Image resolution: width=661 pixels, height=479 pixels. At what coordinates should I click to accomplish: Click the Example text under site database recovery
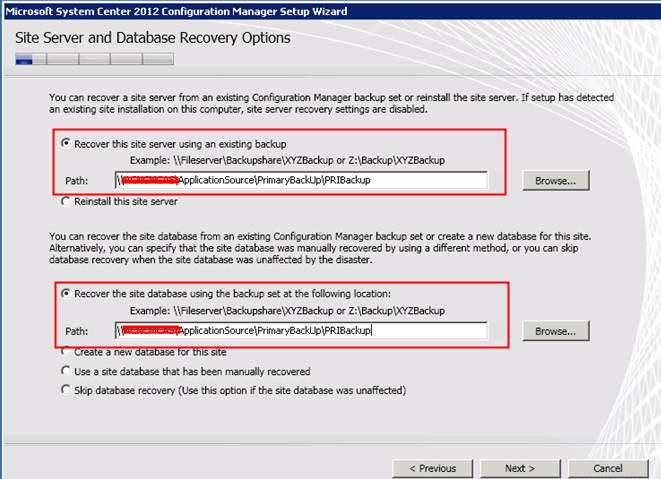(287, 311)
